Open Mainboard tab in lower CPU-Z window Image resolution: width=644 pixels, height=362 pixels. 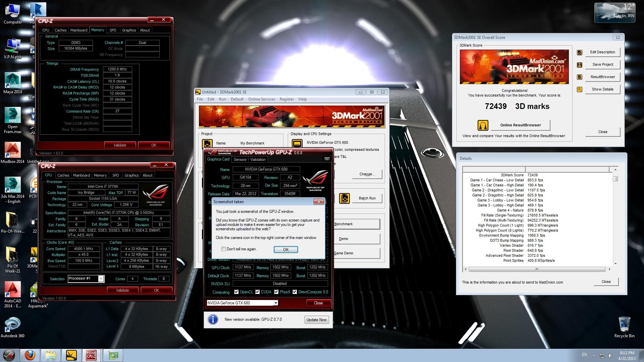[x=82, y=175]
